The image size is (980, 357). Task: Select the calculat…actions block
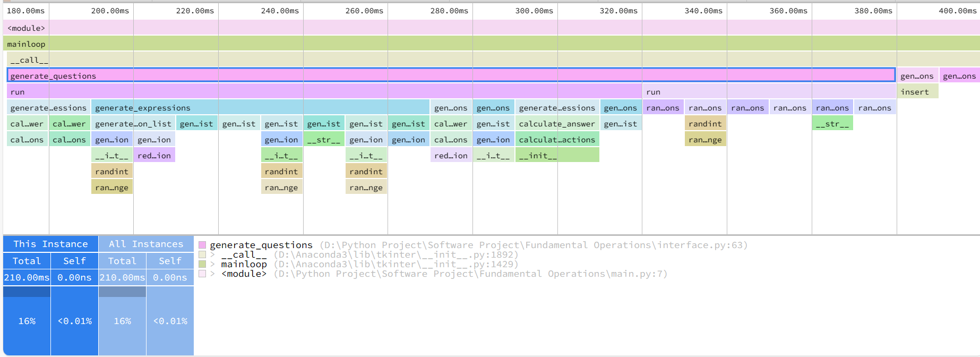(557, 139)
